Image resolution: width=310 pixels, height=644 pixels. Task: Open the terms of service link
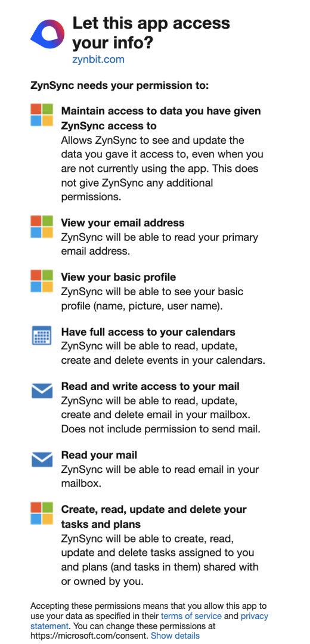click(x=191, y=616)
